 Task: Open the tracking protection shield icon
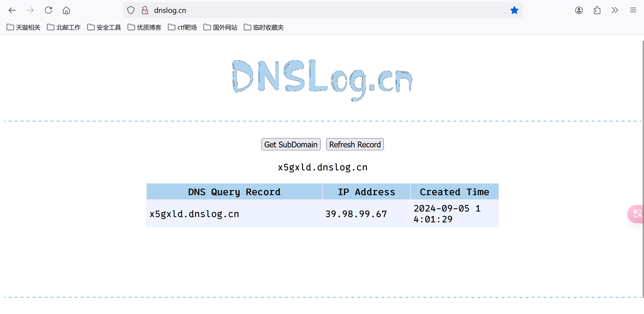coord(131,10)
